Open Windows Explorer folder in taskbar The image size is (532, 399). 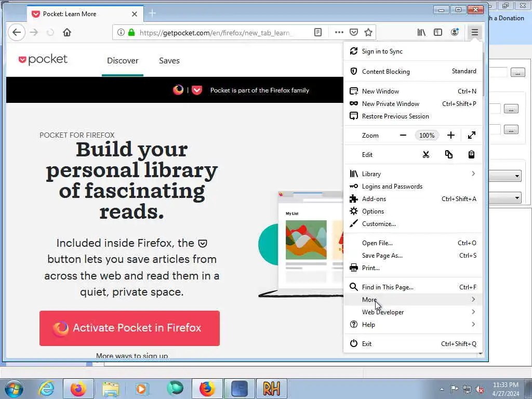coord(111,389)
